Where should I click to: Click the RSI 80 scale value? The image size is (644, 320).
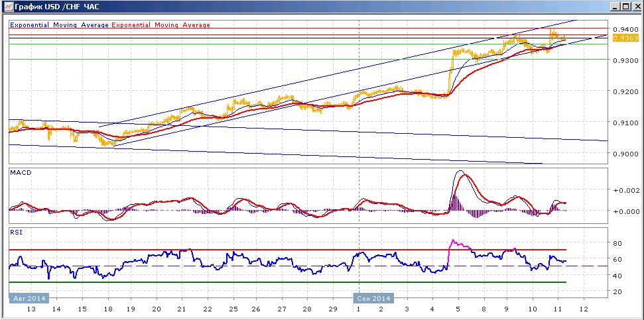[x=617, y=243]
